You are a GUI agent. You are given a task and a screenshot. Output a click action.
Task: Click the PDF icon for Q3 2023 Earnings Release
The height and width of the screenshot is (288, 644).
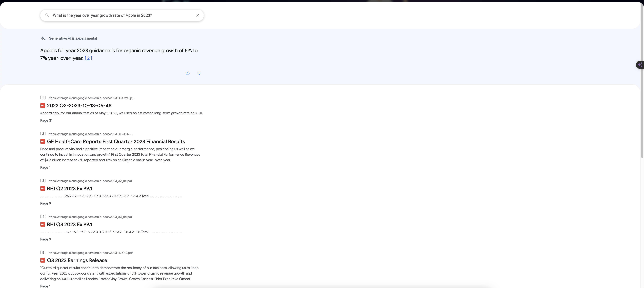[43, 260]
